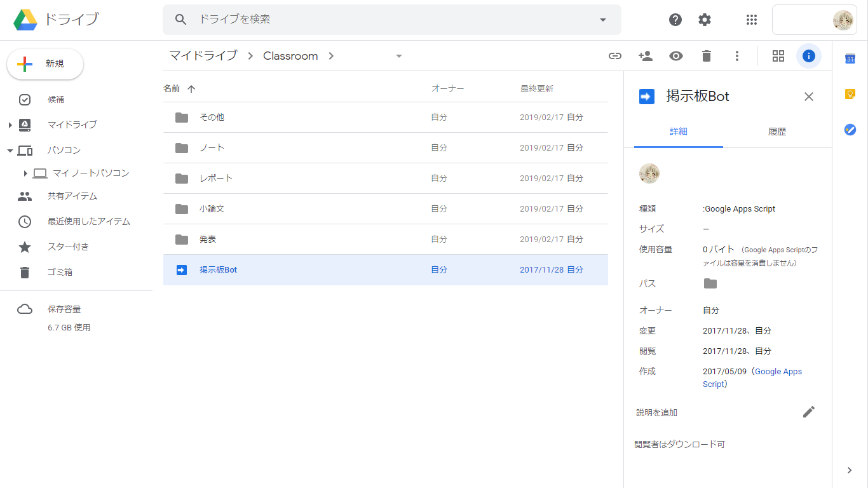
Task: Toggle sort direction arrow beside 名前
Action: click(191, 89)
